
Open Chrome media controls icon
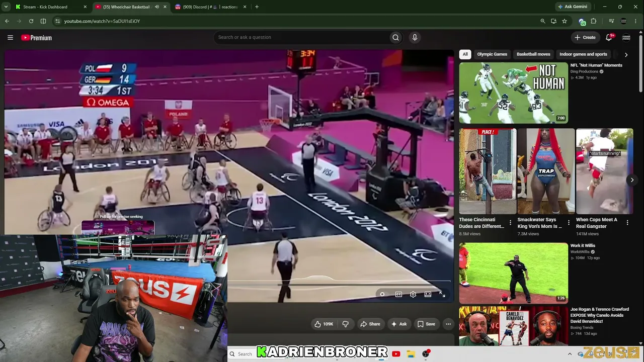(x=611, y=21)
